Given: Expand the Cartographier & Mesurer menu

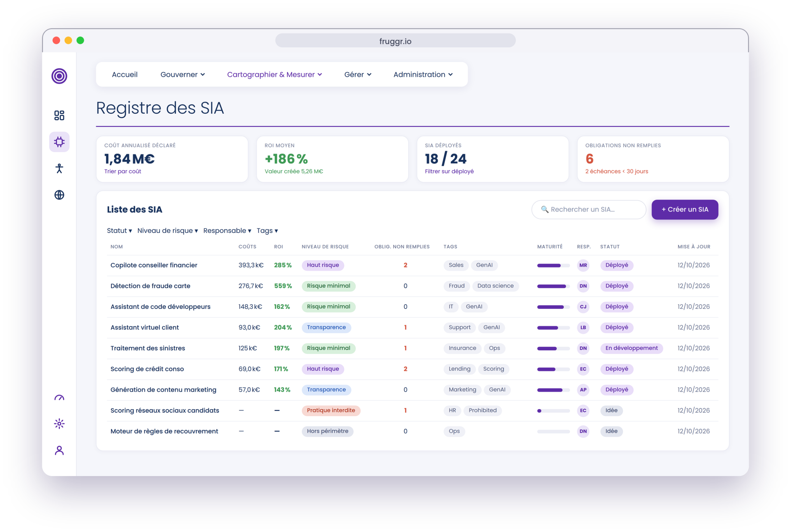Looking at the screenshot, I should [x=274, y=75].
